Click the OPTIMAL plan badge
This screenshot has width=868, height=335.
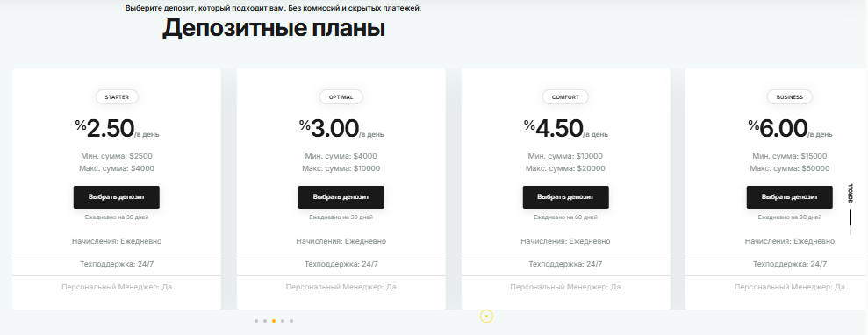[341, 97]
